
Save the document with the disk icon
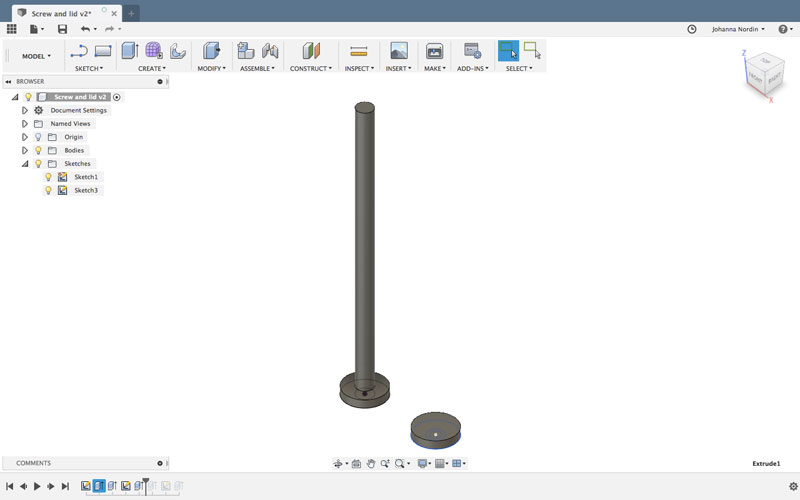pos(62,29)
